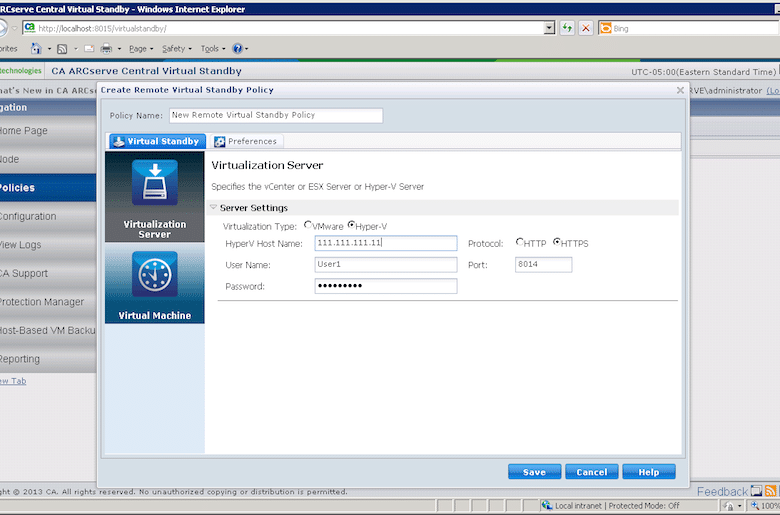Viewport: 780px width, 515px height.
Task: Switch to the Virtual Standby tab
Action: [x=157, y=141]
